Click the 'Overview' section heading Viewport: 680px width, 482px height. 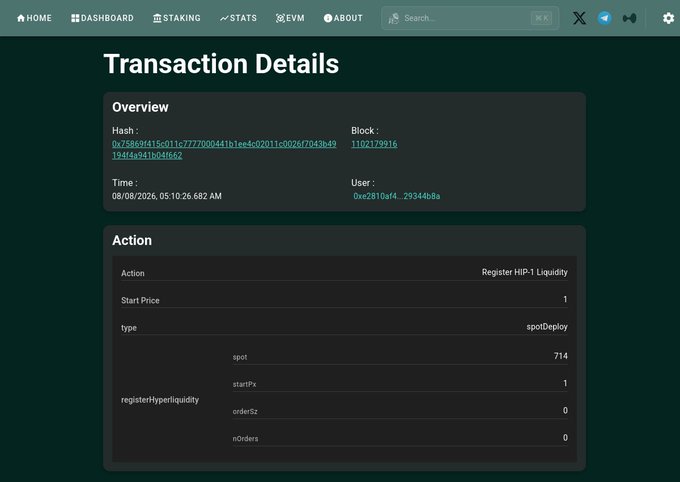click(x=140, y=107)
